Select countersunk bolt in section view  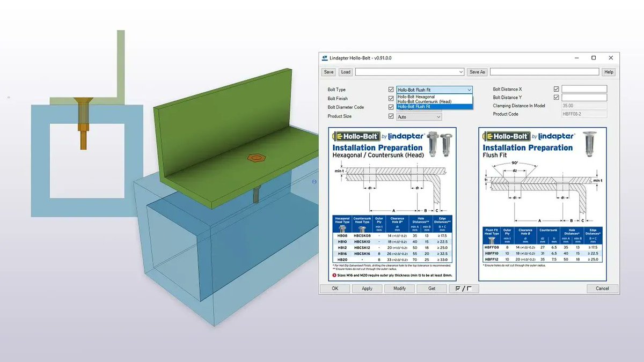pyautogui.click(x=83, y=123)
